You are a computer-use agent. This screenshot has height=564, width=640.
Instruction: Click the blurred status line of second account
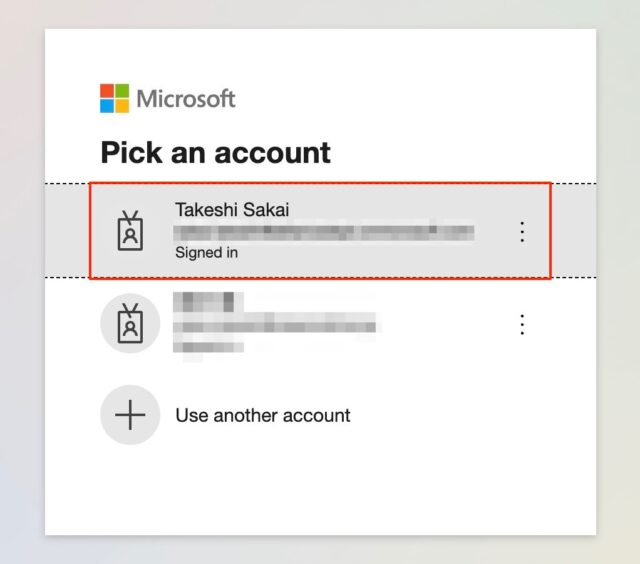coord(208,347)
